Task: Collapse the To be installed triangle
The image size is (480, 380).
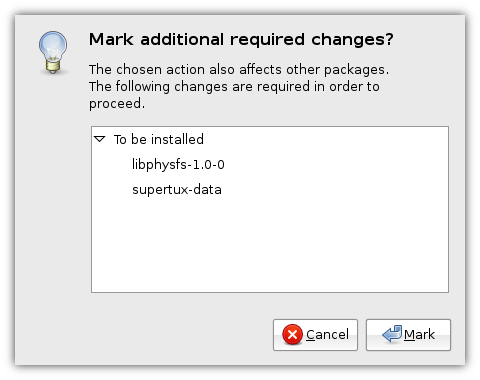Action: (100, 139)
